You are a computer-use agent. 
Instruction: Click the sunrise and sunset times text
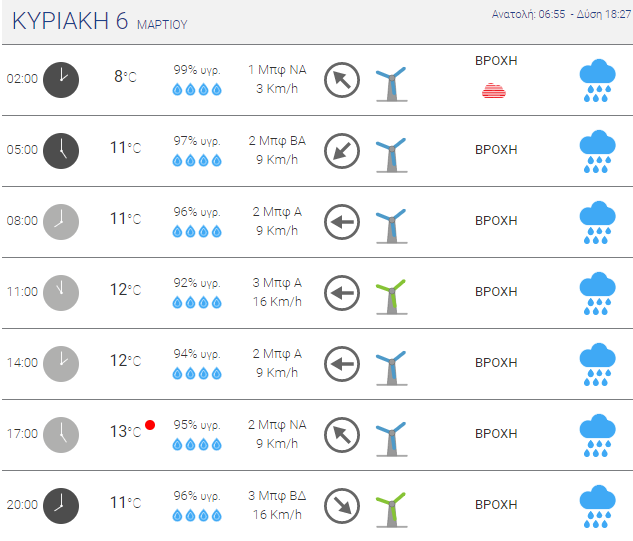(x=561, y=15)
